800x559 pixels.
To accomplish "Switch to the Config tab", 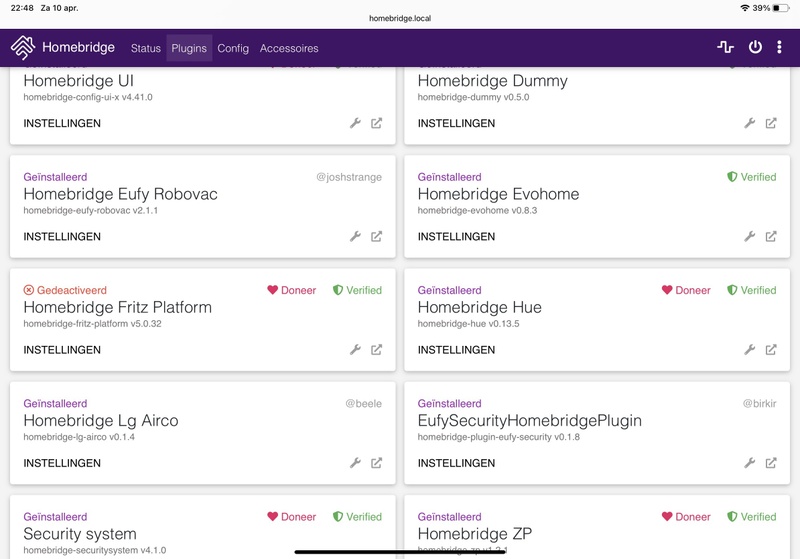I will 233,48.
